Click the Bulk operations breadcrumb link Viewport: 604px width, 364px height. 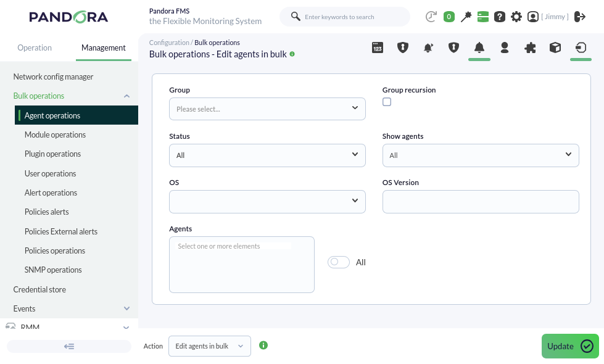click(217, 43)
